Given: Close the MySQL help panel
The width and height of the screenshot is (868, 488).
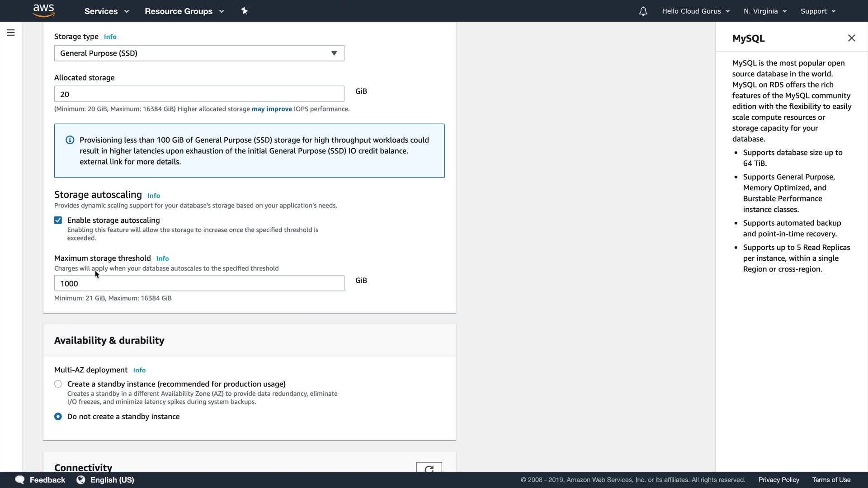Looking at the screenshot, I should pyautogui.click(x=851, y=38).
